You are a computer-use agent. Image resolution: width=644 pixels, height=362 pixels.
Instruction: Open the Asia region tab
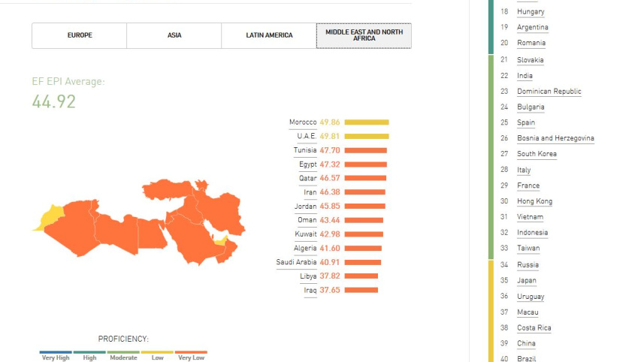click(x=174, y=35)
